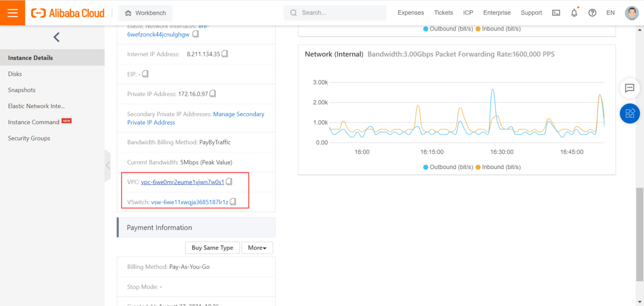Click the Workbench button
644x306 pixels.
(x=145, y=13)
